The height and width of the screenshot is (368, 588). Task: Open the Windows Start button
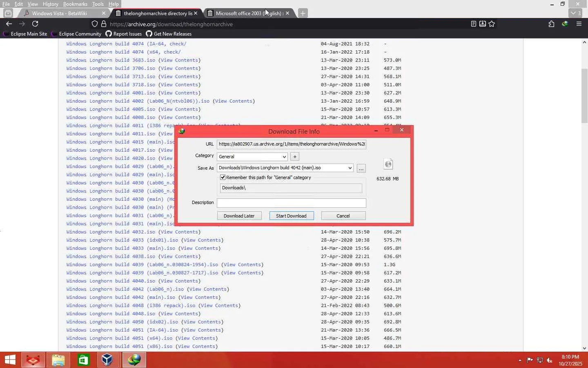[10, 360]
